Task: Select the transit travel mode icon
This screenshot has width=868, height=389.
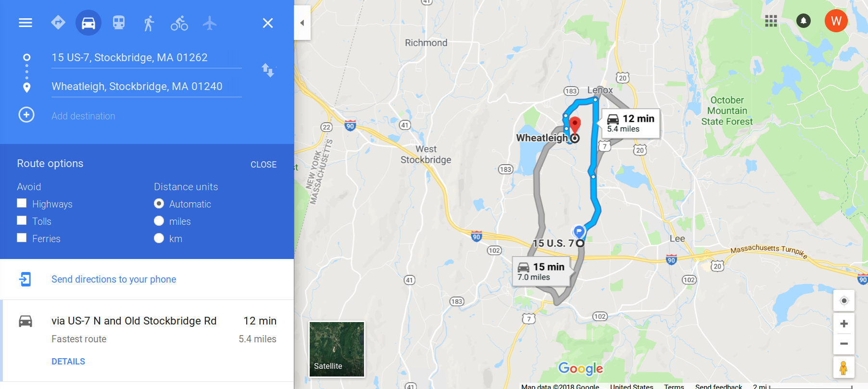Action: tap(119, 23)
